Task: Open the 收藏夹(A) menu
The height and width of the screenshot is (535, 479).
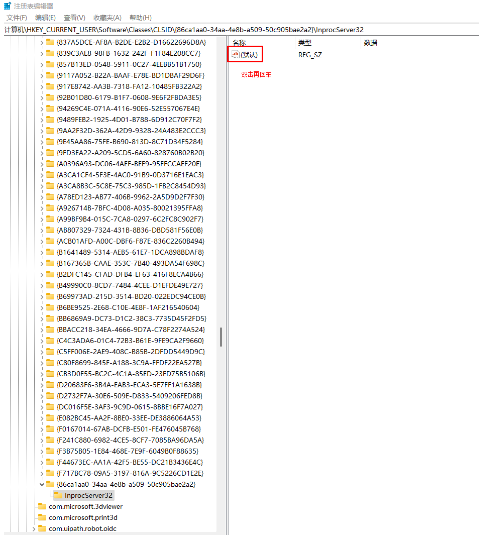Action: tap(107, 17)
